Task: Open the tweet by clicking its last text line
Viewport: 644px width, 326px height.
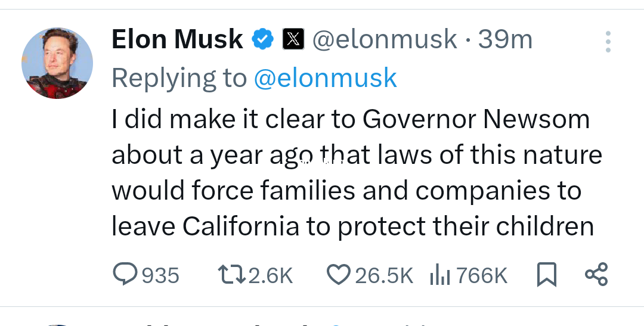Action: tap(352, 227)
